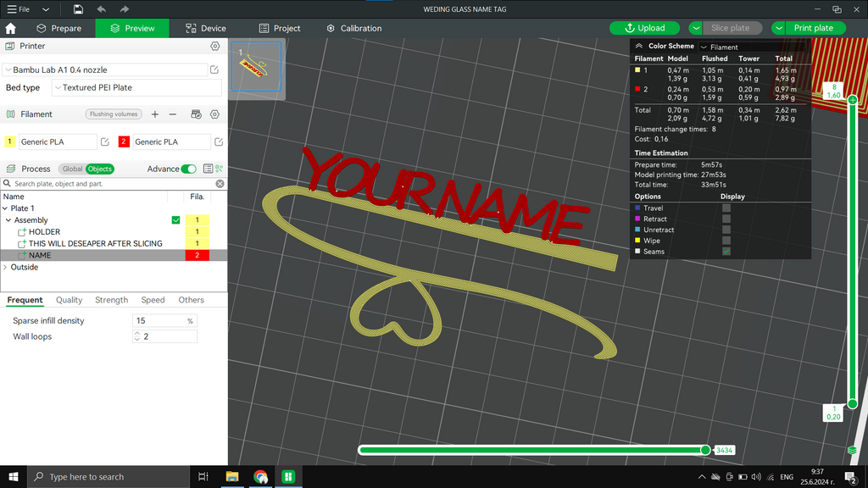Open the Strength settings tab
Viewport: 868px width, 488px height.
click(x=111, y=300)
